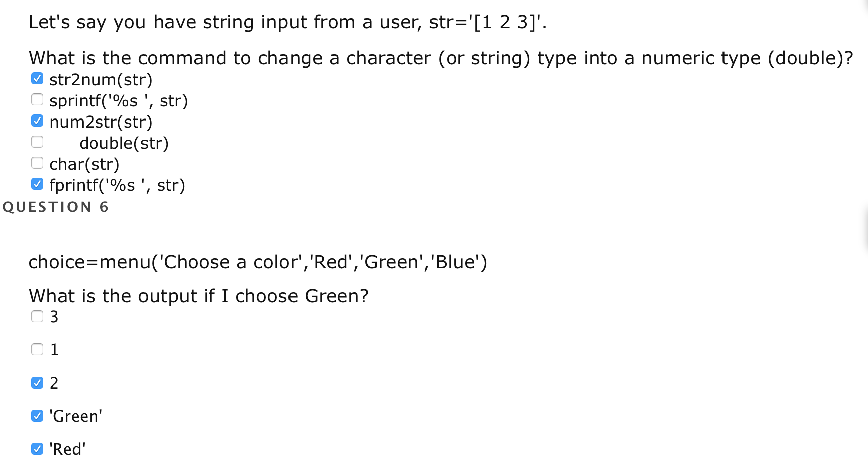Click the sprintf('%s ', str) label text
Screen dimensions: 868x475
pyautogui.click(x=118, y=101)
